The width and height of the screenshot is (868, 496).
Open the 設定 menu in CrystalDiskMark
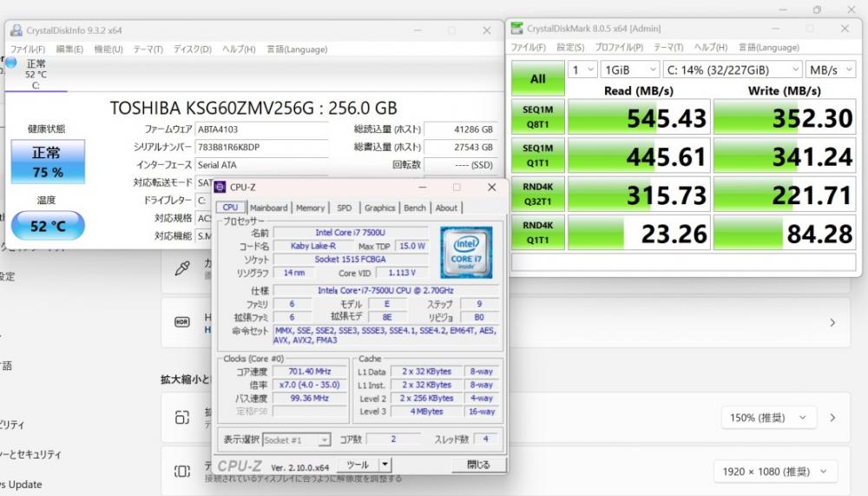pos(571,47)
